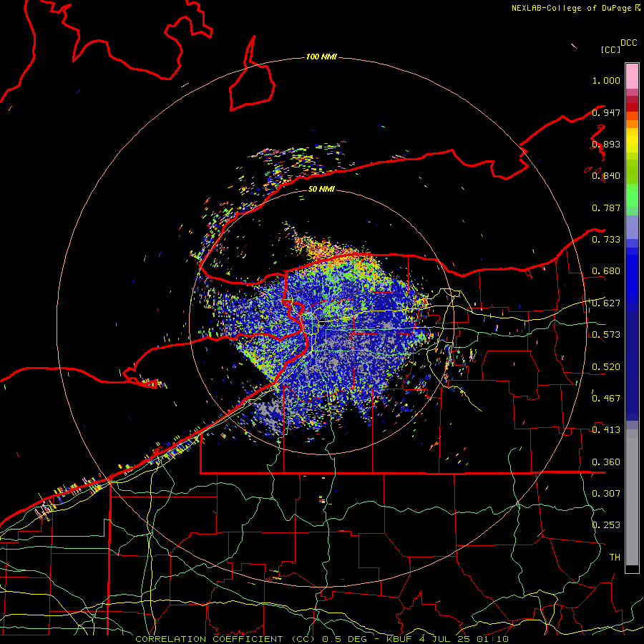Click the 0.253 scale value
Viewport: 644px width, 644px height.
[x=606, y=525]
